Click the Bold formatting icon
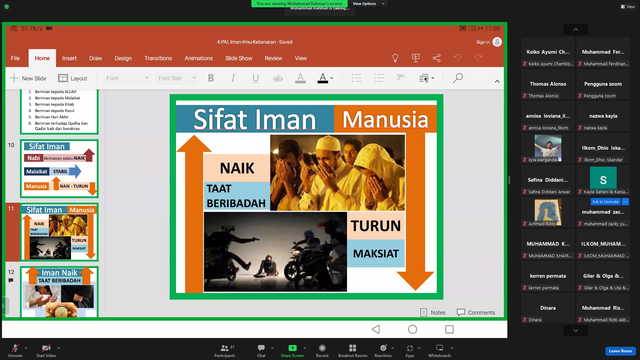Image resolution: width=640 pixels, height=360 pixels. (211, 78)
